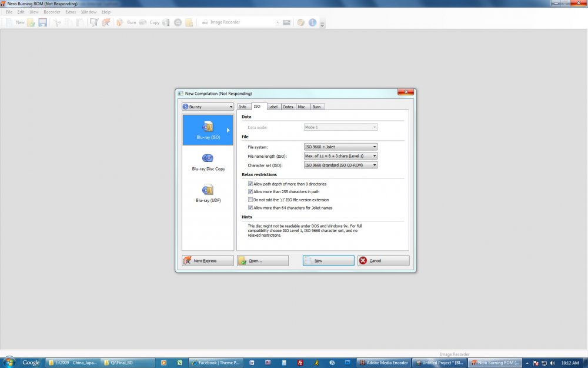Click the Burn toolbar icon
588x368 pixels.
point(126,22)
